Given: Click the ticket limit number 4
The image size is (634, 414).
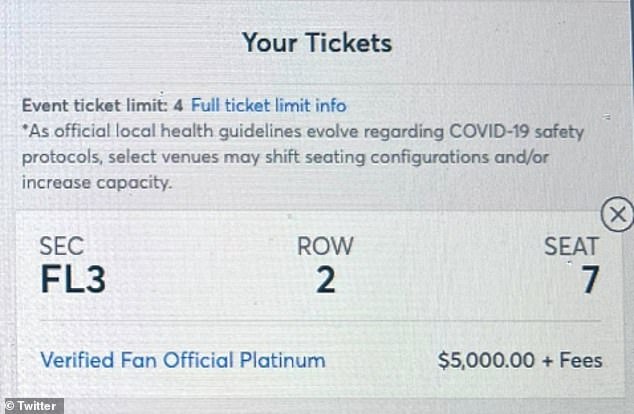Looking at the screenshot, I should pyautogui.click(x=178, y=105).
